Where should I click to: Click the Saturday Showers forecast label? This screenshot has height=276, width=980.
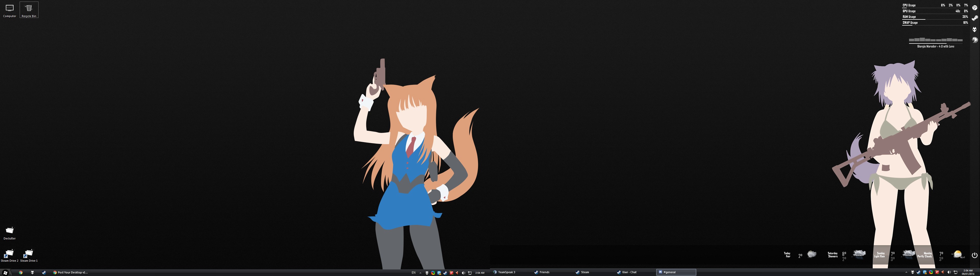tap(833, 255)
